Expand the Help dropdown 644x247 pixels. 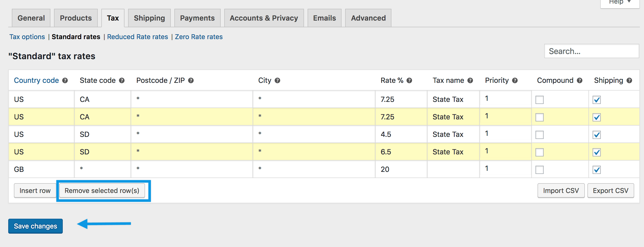coord(620,3)
